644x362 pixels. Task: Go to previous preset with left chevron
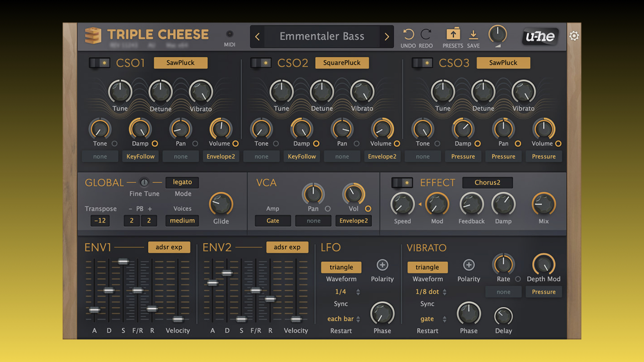click(257, 37)
